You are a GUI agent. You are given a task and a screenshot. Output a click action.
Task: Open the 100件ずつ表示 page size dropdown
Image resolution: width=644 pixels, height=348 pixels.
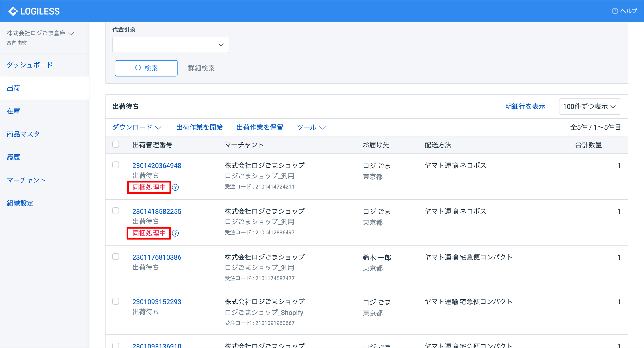(x=590, y=106)
